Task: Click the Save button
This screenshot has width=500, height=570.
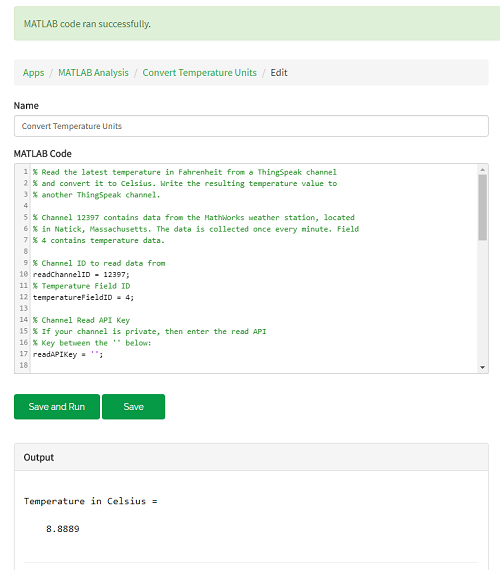Action: [133, 406]
